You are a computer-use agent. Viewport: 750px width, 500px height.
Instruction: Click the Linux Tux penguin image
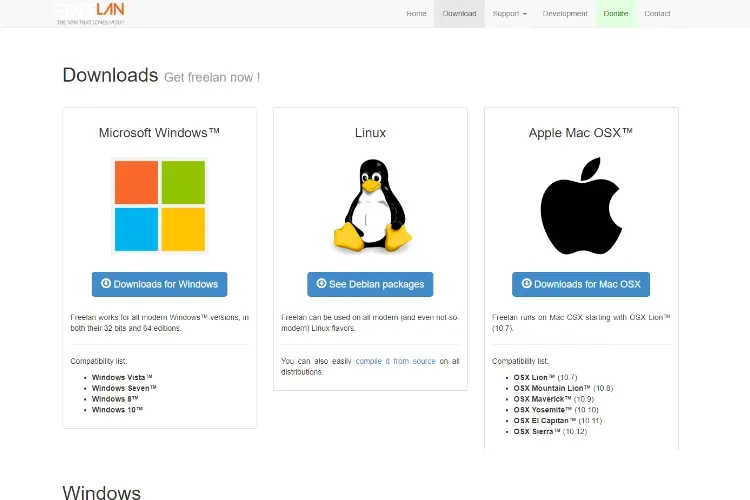pos(371,205)
